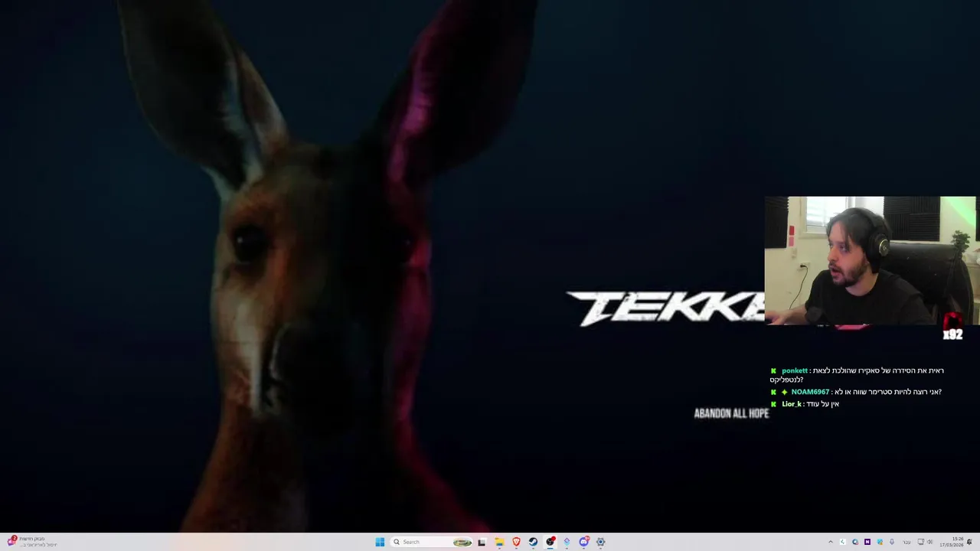
Task: Open the news widget at taskbar left
Action: coord(32,542)
